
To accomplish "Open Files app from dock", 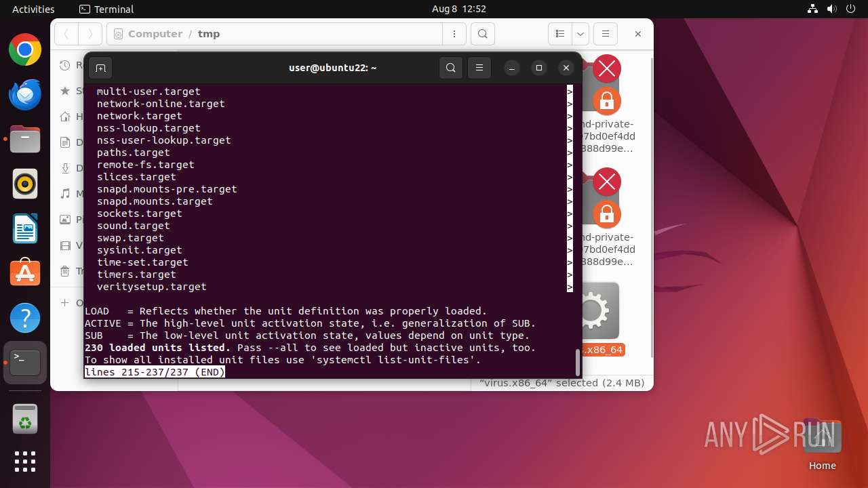I will pyautogui.click(x=25, y=140).
